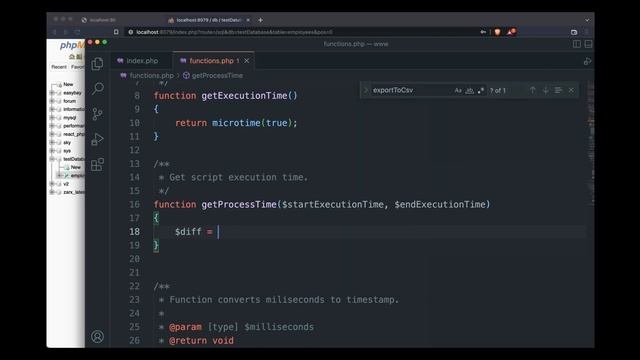Toggle Match Whole Word in find widget
Viewport: 640px width, 360px height.
tap(469, 90)
